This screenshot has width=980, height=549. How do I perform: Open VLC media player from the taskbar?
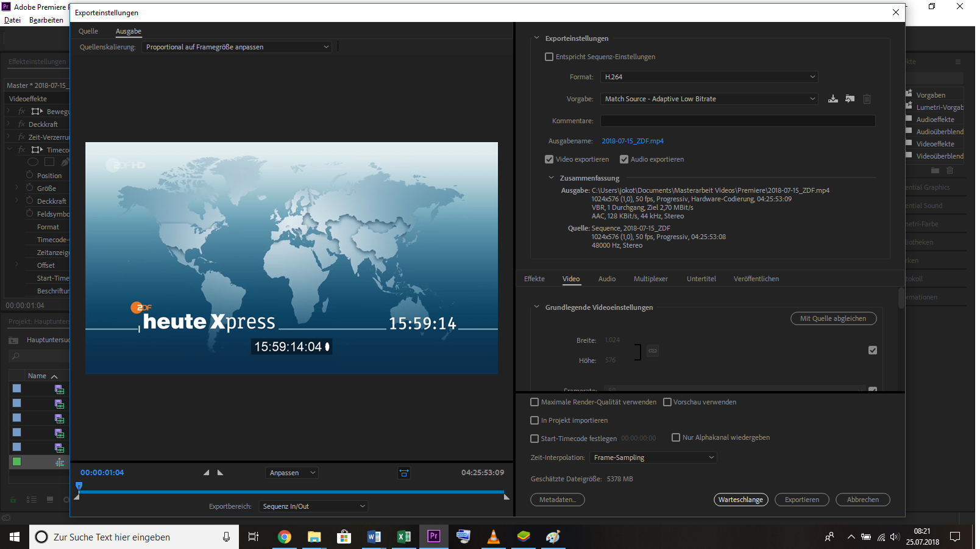[493, 537]
